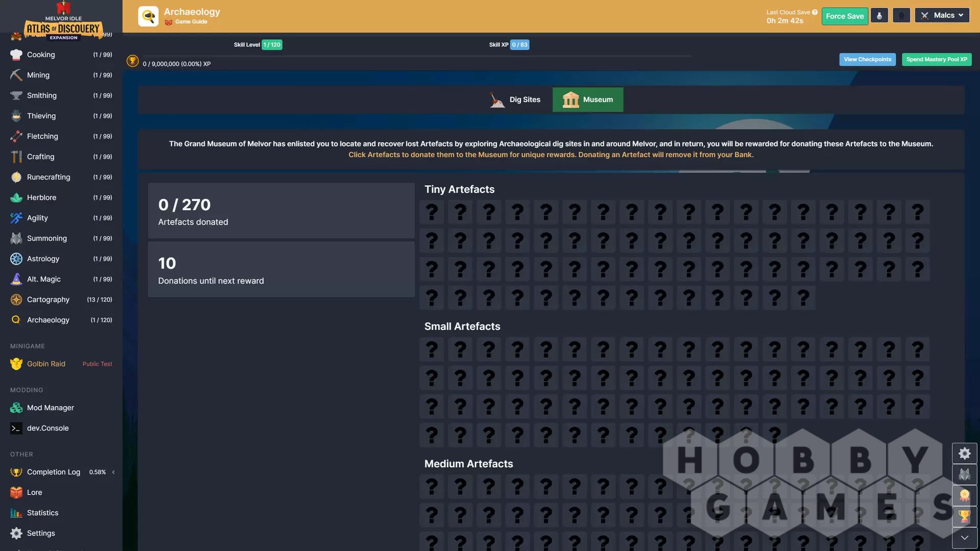Click Spend Mastery Pool XP button
Image resolution: width=980 pixels, height=551 pixels.
pos(937,59)
